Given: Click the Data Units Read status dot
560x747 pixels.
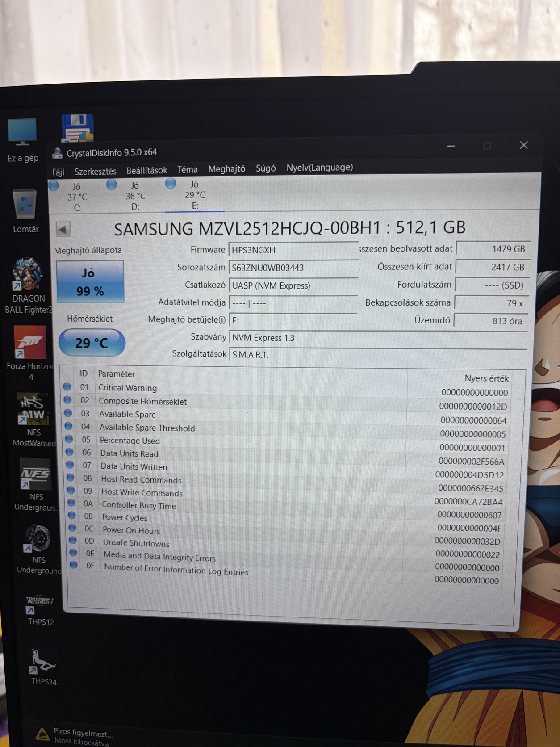Looking at the screenshot, I should click(x=69, y=452).
